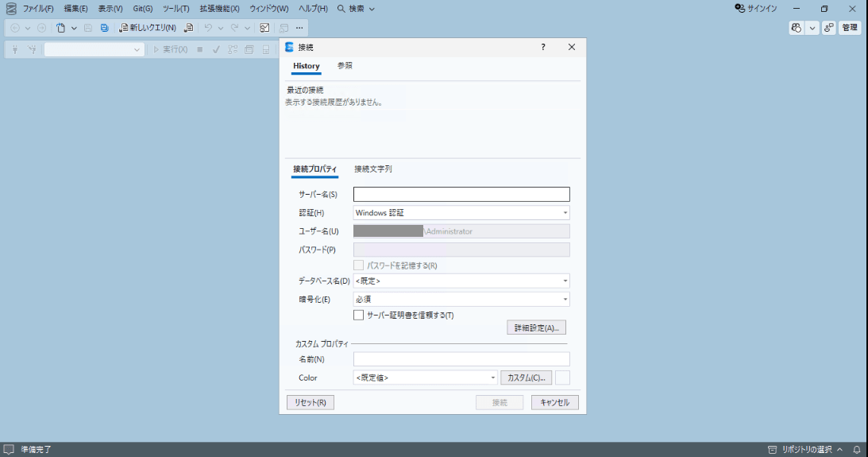The height and width of the screenshot is (457, 868).
Task: Expand the Copilot button dropdown arrow
Action: point(812,28)
